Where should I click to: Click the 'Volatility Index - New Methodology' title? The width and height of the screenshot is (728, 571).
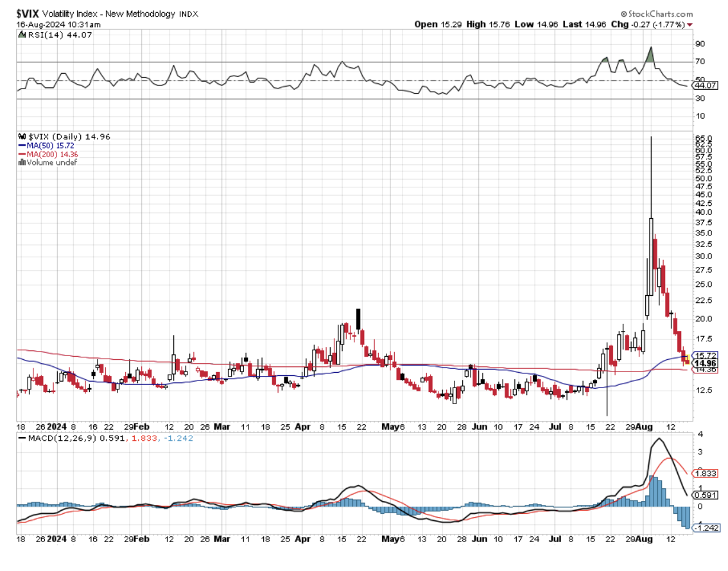(108, 14)
